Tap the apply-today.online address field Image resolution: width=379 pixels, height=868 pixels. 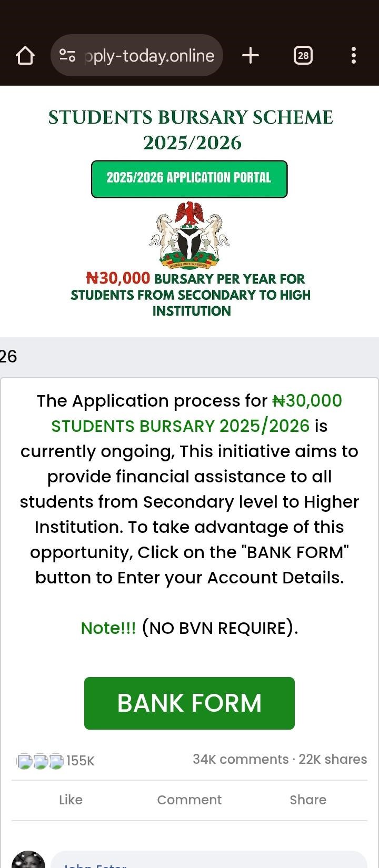coord(149,56)
